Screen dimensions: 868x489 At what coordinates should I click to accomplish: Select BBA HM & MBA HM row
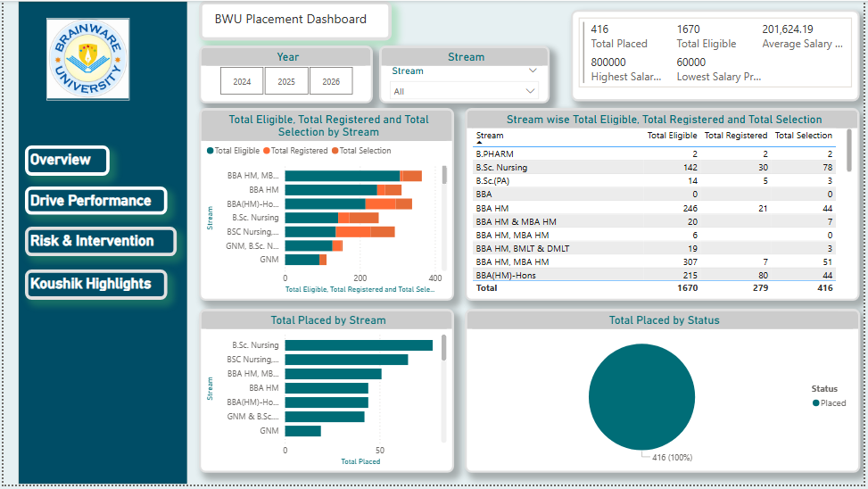(x=655, y=221)
